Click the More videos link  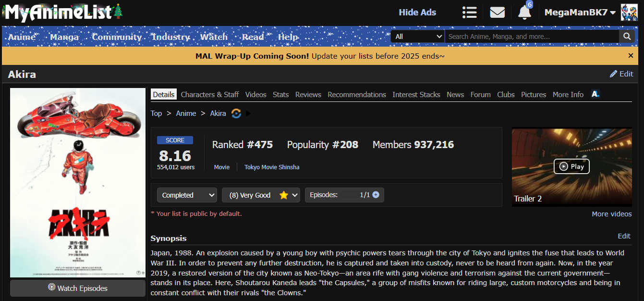612,214
